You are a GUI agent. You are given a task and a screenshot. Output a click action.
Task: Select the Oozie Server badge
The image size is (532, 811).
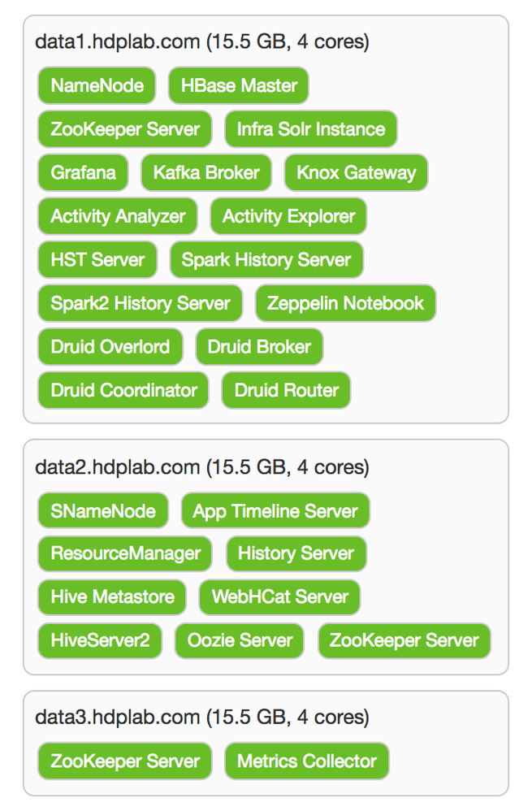point(240,640)
